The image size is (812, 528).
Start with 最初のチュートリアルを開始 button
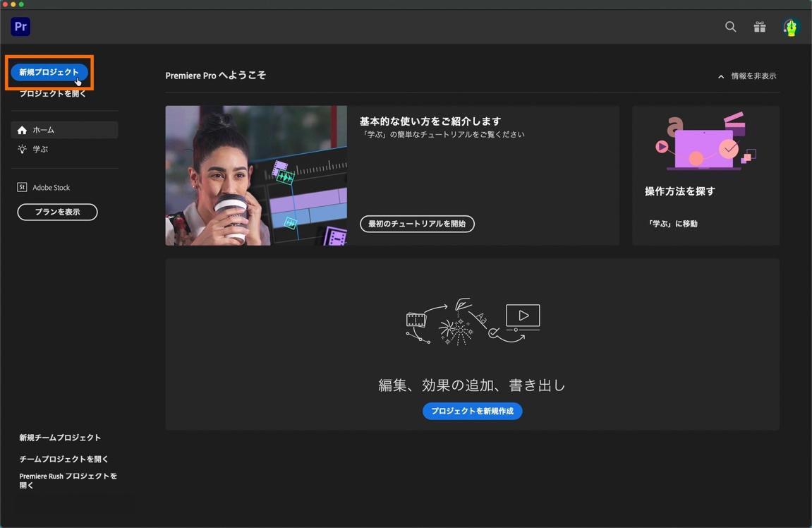point(417,224)
